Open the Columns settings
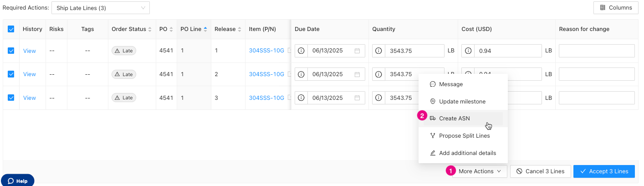Screen dimensions: 644x186 pos(616,8)
